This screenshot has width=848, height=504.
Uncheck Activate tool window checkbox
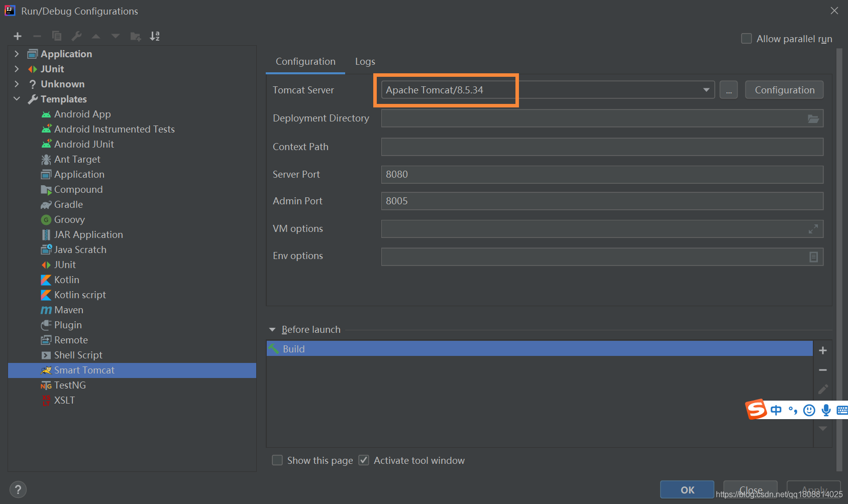click(364, 460)
